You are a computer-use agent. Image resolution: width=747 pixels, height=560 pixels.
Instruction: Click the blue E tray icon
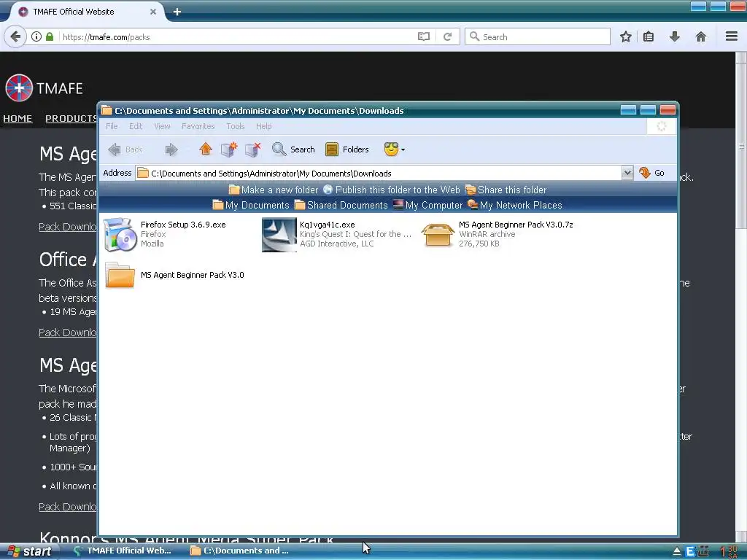click(689, 551)
